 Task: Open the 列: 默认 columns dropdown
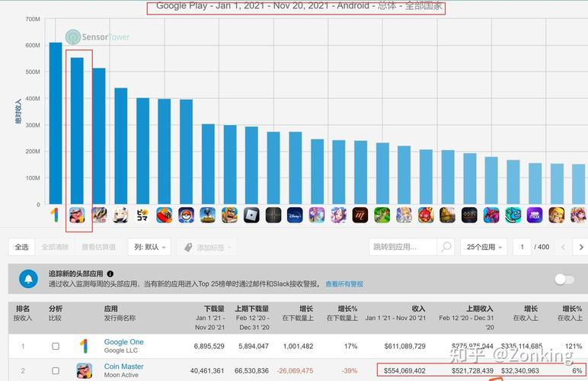(149, 247)
